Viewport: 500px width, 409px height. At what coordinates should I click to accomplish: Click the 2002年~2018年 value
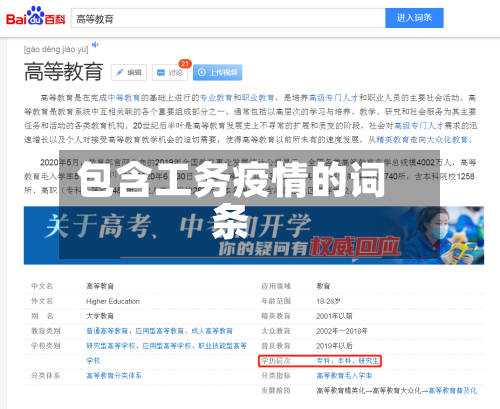(x=342, y=331)
